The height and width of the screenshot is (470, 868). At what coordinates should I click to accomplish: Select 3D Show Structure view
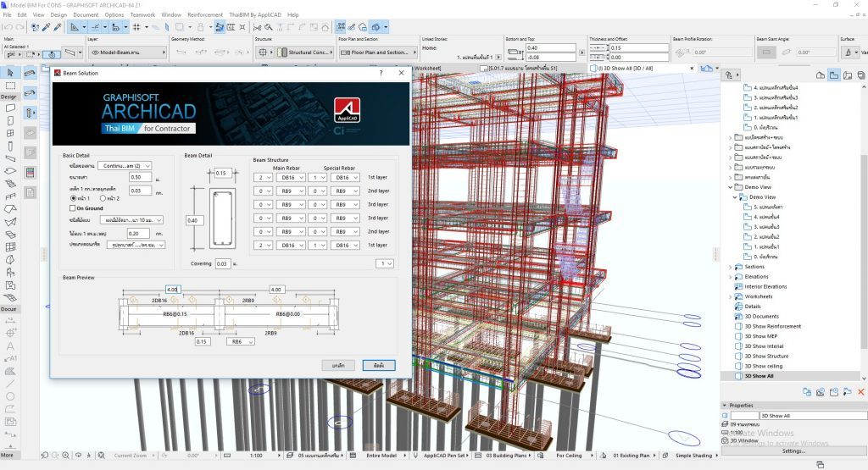click(766, 356)
